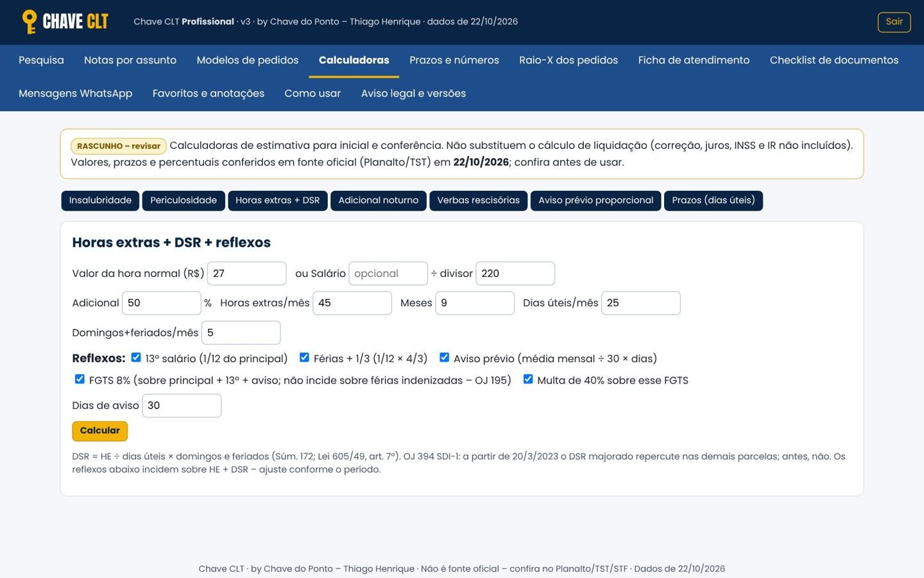Click the optional Salário field

coord(388,274)
